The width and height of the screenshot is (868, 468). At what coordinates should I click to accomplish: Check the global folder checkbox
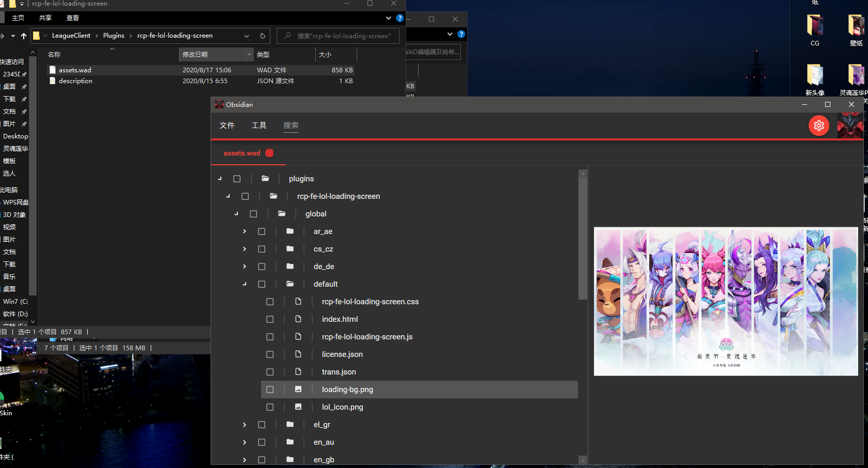click(x=253, y=214)
